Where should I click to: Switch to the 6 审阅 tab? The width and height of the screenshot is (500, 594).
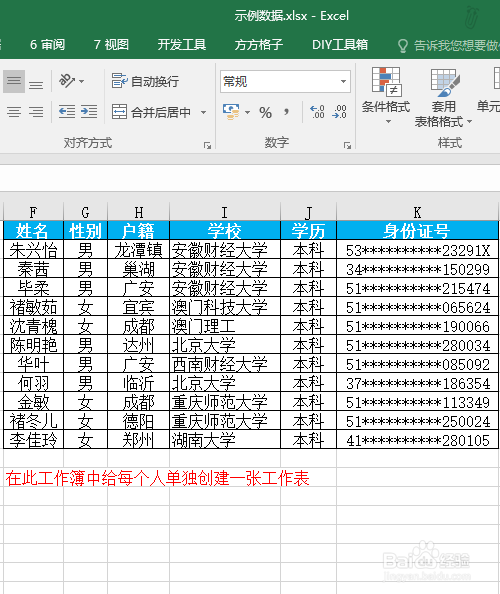(x=47, y=45)
